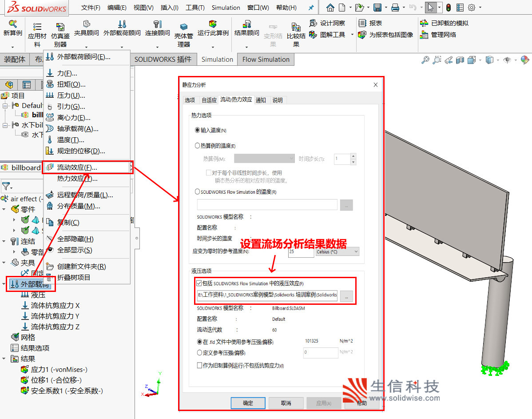Collapse the 夹具 tree node
This screenshot has height=419, width=532.
[x=4, y=263]
